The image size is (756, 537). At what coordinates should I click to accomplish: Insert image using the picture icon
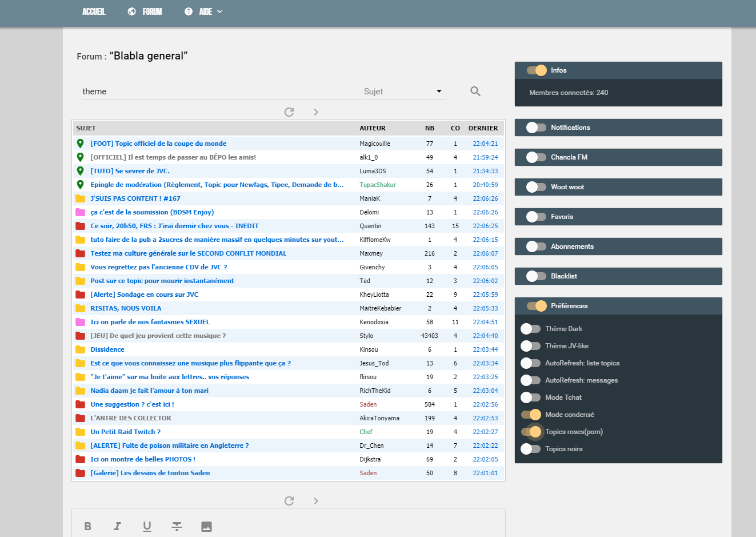click(x=206, y=527)
